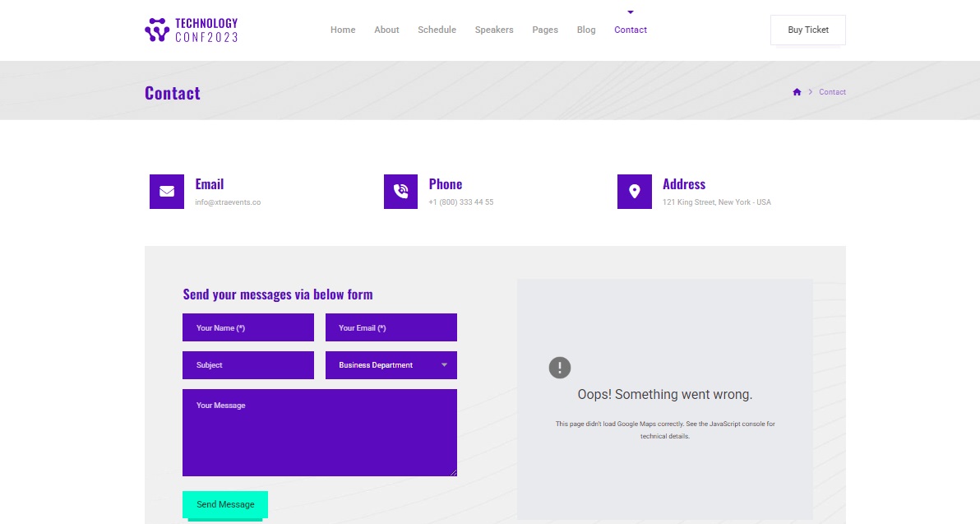Click the phone handset icon
The image size is (980, 524).
(x=400, y=192)
